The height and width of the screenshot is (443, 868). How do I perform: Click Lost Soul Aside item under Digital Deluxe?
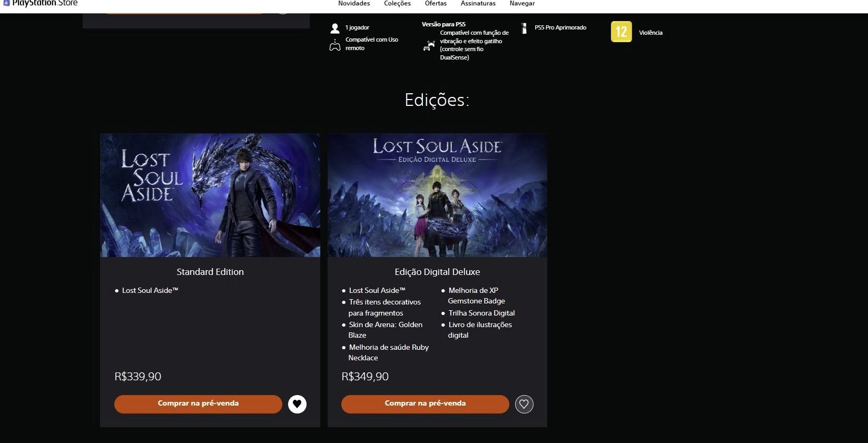click(x=377, y=290)
